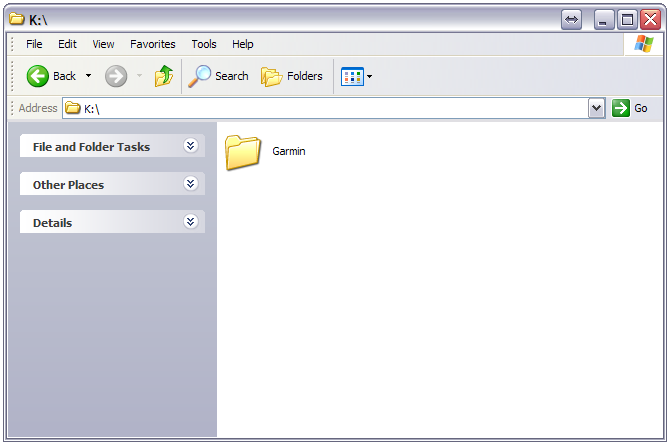Open the Tools menu

pyautogui.click(x=204, y=44)
